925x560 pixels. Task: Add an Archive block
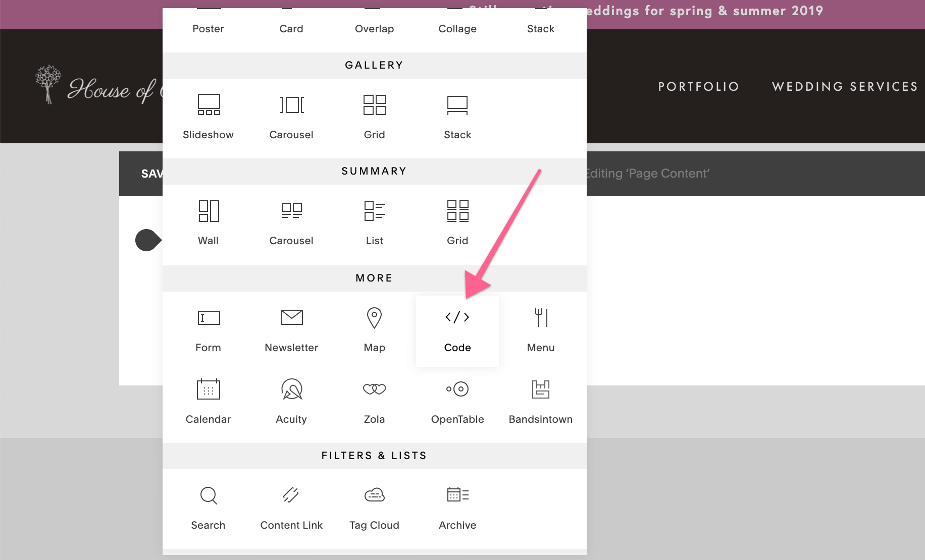457,508
